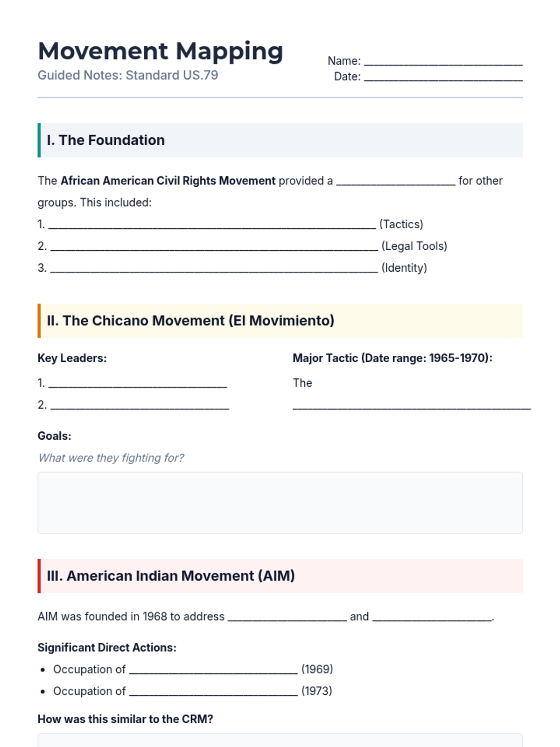
Task: Select the blank after "provided a"
Action: tap(395, 182)
